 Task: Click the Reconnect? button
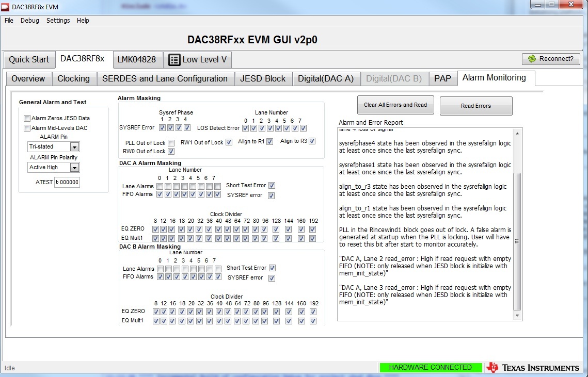pyautogui.click(x=551, y=59)
